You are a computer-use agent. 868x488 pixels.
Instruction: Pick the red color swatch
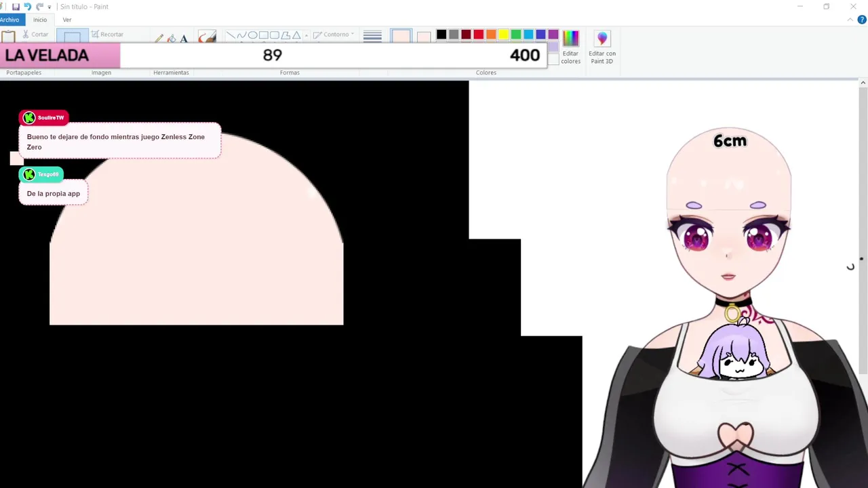(479, 35)
